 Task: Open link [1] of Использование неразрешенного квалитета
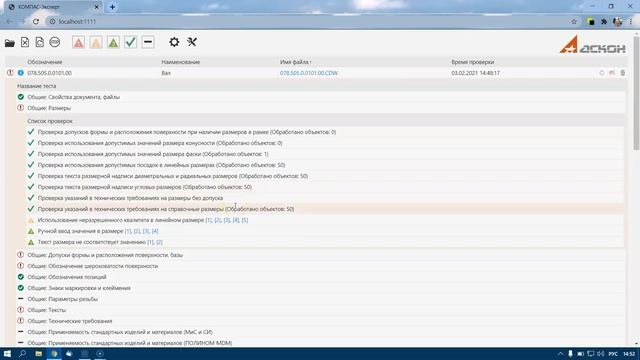209,220
